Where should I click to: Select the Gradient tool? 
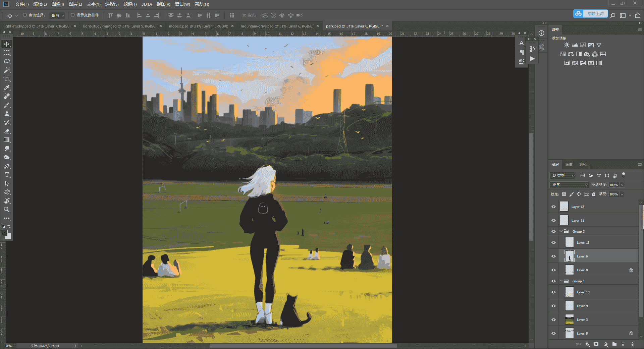coord(7,140)
